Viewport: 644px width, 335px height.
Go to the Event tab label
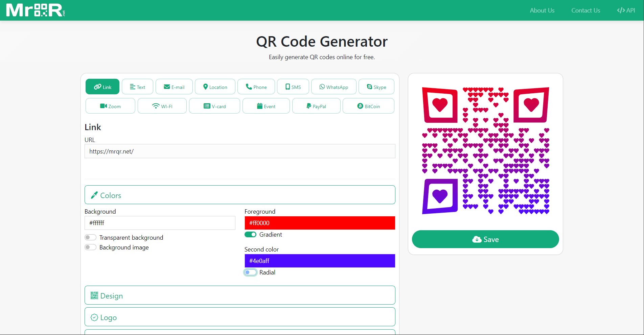coord(270,106)
